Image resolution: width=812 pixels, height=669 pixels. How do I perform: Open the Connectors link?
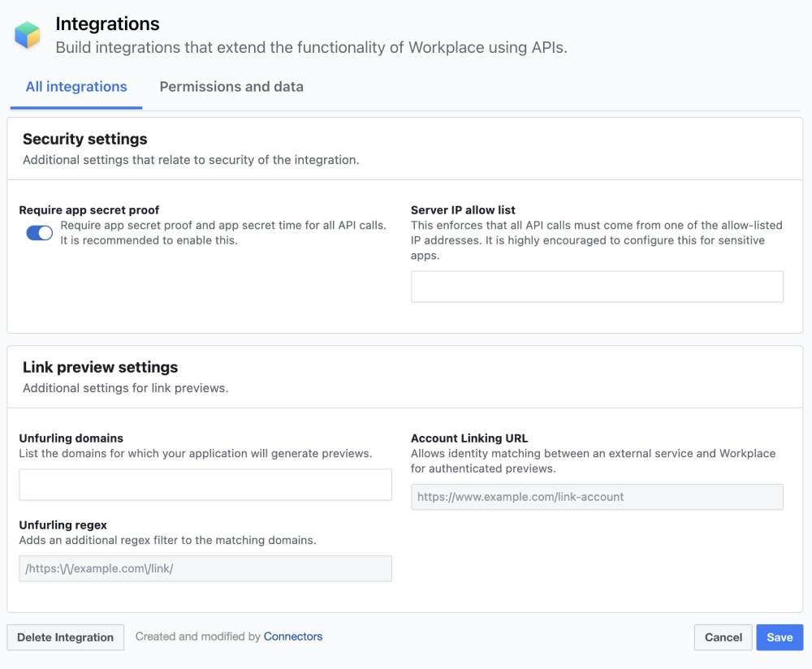coord(292,637)
